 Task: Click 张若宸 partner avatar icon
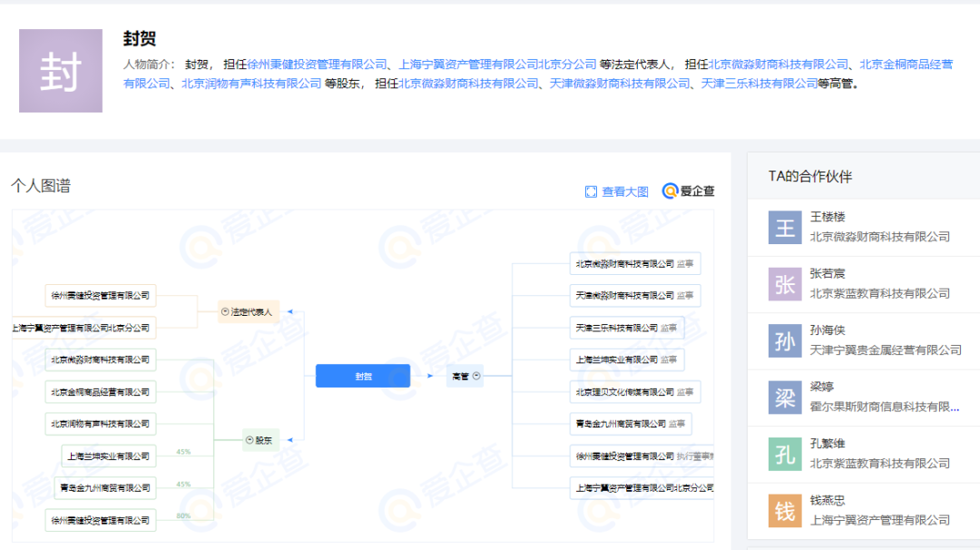pyautogui.click(x=785, y=284)
